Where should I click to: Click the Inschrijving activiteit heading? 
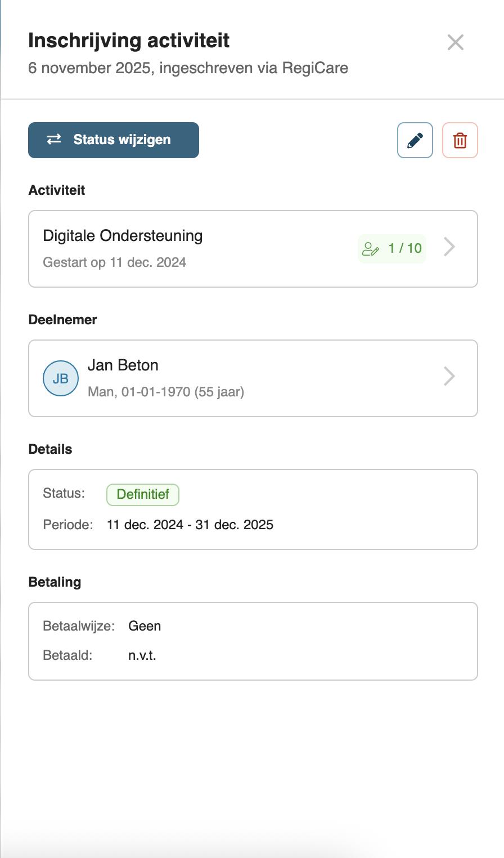[x=129, y=41]
